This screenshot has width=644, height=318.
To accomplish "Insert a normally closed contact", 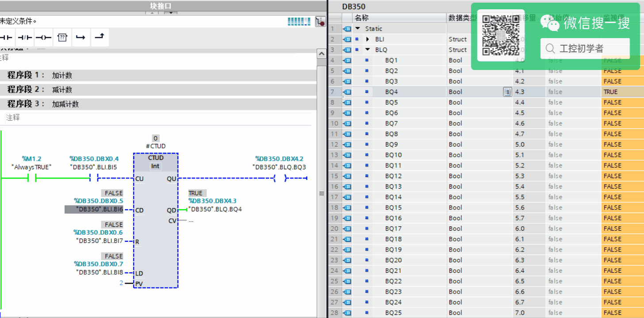I will tap(25, 38).
